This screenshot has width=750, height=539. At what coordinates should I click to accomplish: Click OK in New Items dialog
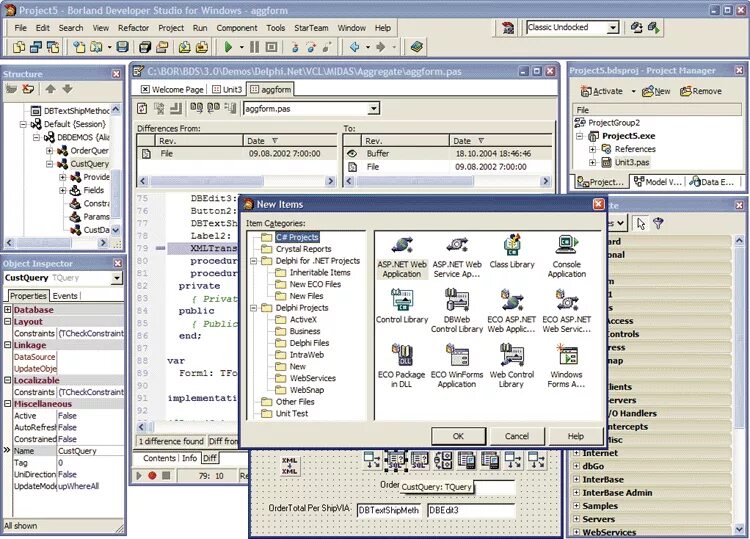(x=458, y=436)
